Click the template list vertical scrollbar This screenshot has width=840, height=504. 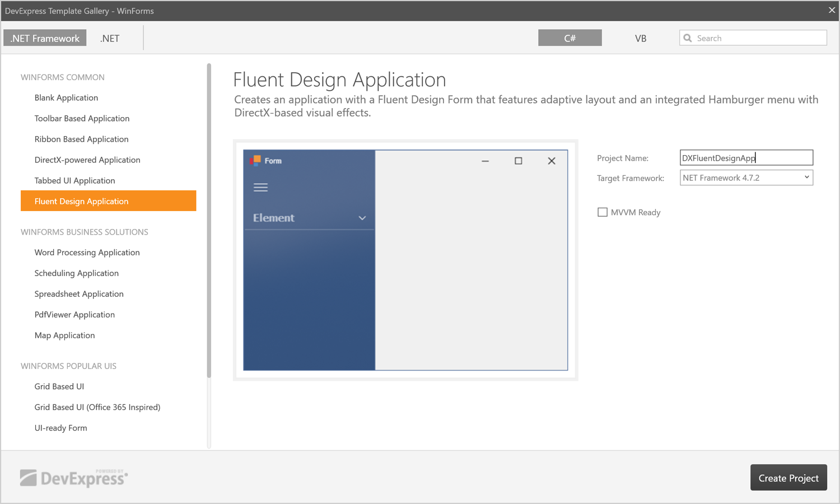209,224
